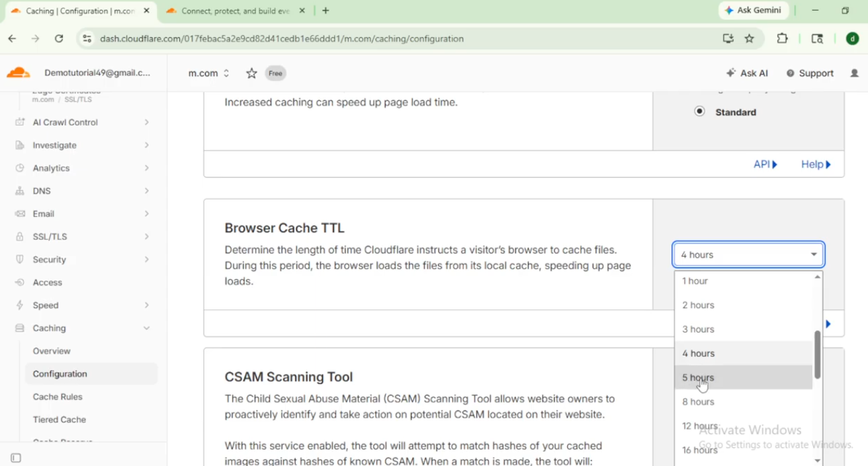Open Browser Cache TTL dropdown
This screenshot has width=868, height=466.
click(x=748, y=254)
